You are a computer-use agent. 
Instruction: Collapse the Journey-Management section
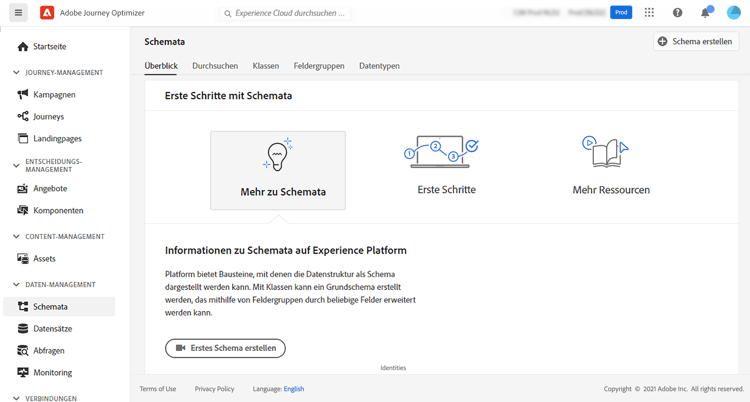point(16,73)
